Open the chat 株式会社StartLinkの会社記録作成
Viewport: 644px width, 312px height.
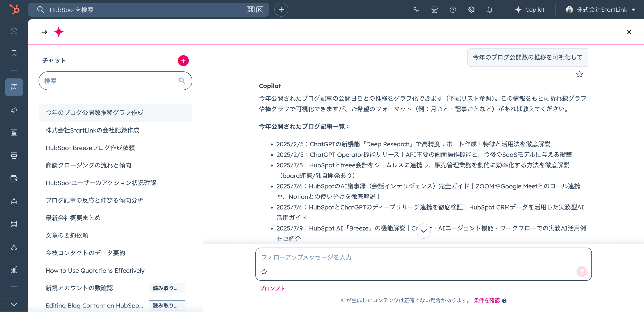click(x=92, y=130)
